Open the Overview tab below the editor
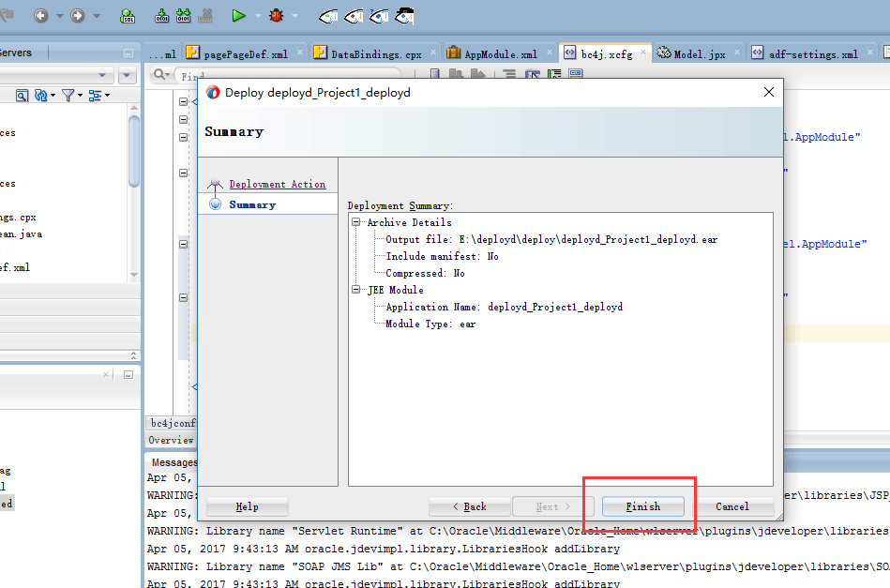This screenshot has width=890, height=588. 171,440
